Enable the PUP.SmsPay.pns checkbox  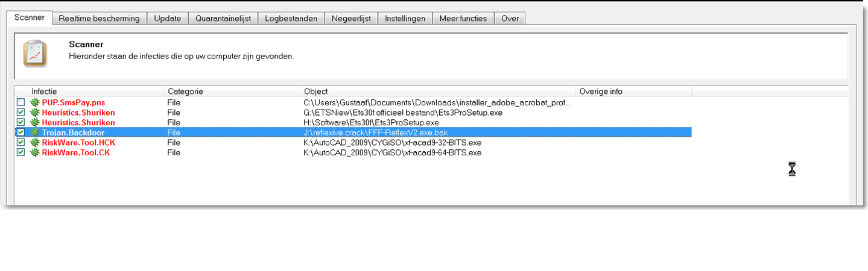pos(21,103)
